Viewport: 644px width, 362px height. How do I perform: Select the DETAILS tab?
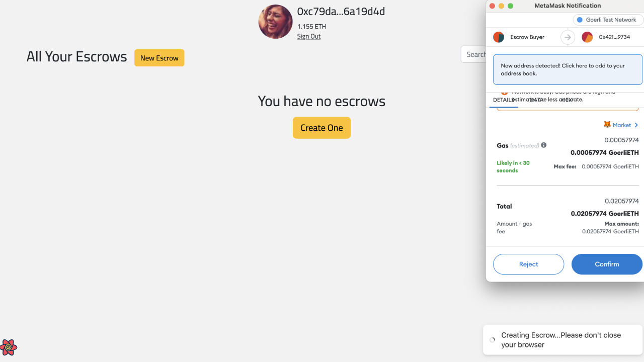[x=504, y=100]
